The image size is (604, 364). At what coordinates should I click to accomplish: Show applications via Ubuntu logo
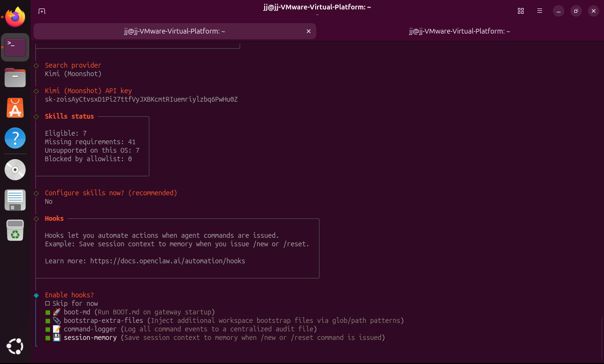pos(15,347)
